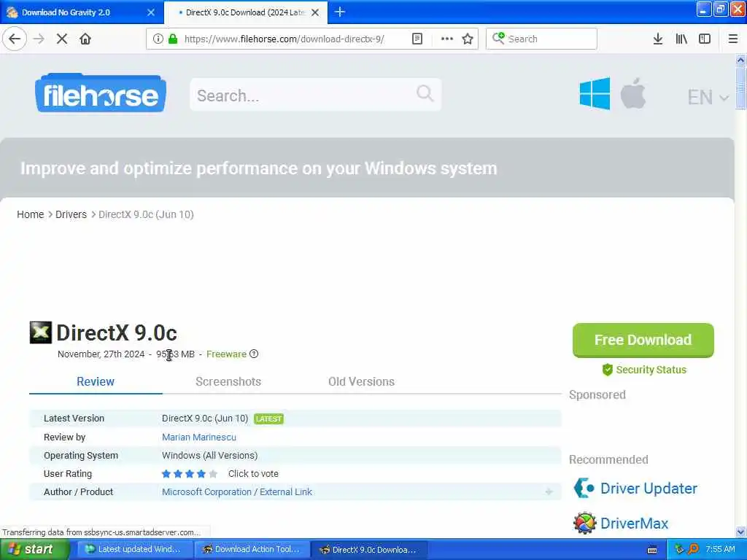747x560 pixels.
Task: Toggle the Firefox sidebar icon
Action: coord(705,39)
